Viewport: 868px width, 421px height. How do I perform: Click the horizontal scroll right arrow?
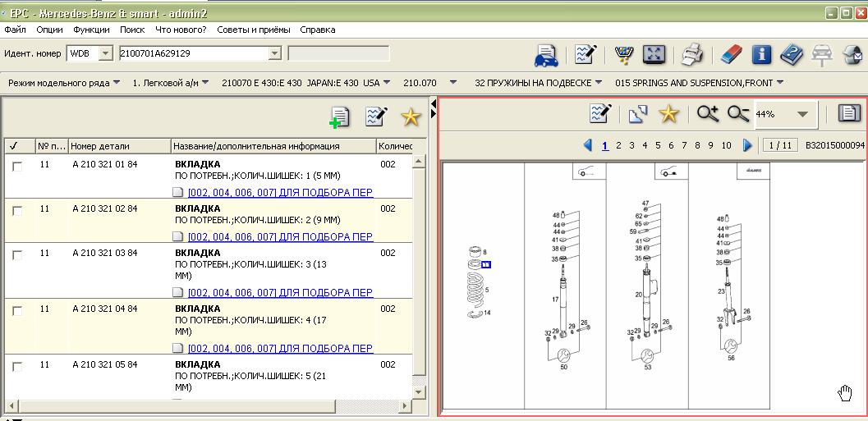click(404, 406)
